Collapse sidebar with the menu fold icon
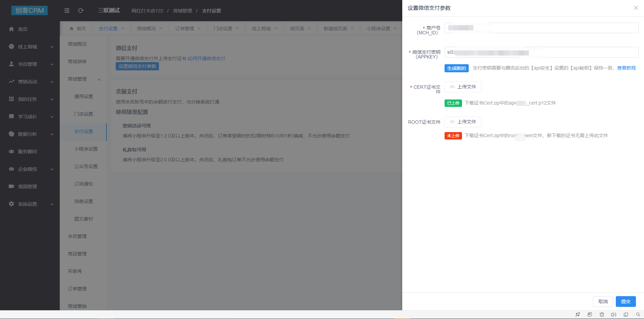 67,11
